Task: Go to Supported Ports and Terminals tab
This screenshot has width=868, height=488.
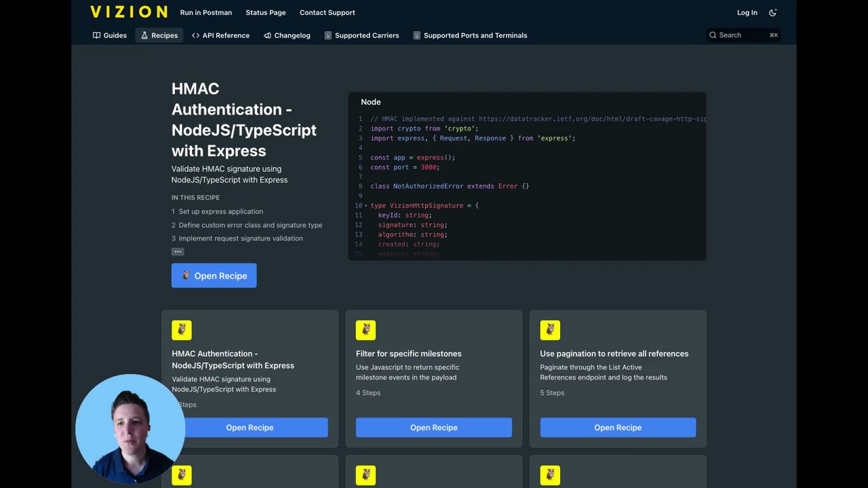Action: pyautogui.click(x=471, y=35)
